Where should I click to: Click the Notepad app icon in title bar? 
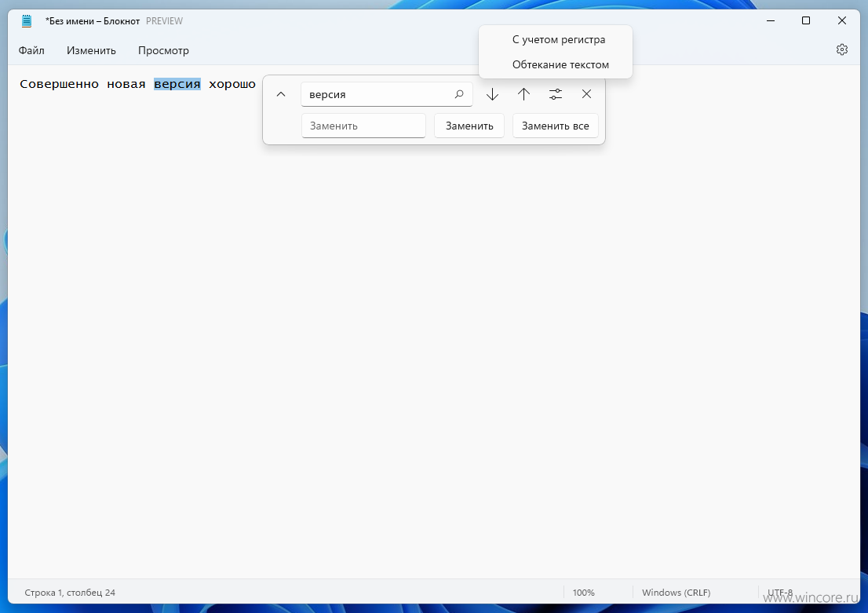coord(27,21)
